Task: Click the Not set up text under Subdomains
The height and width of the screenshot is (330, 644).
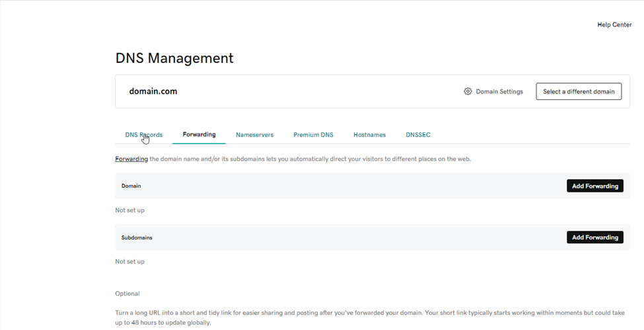Action: coord(129,262)
